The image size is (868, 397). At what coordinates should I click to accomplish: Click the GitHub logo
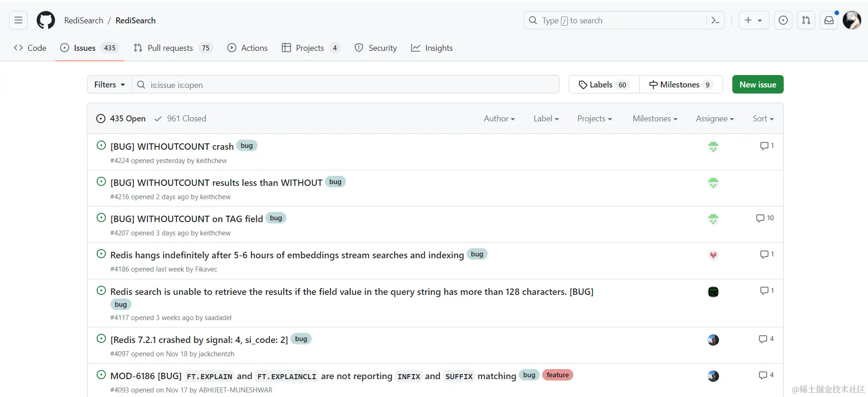click(x=46, y=20)
